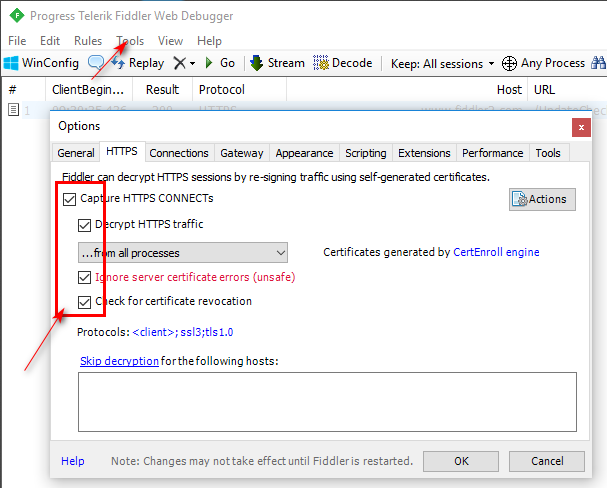The width and height of the screenshot is (607, 488).
Task: Open the Tools menu
Action: click(x=130, y=41)
